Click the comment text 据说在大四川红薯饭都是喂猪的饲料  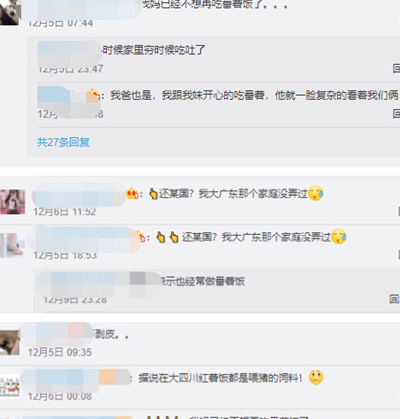click(220, 378)
